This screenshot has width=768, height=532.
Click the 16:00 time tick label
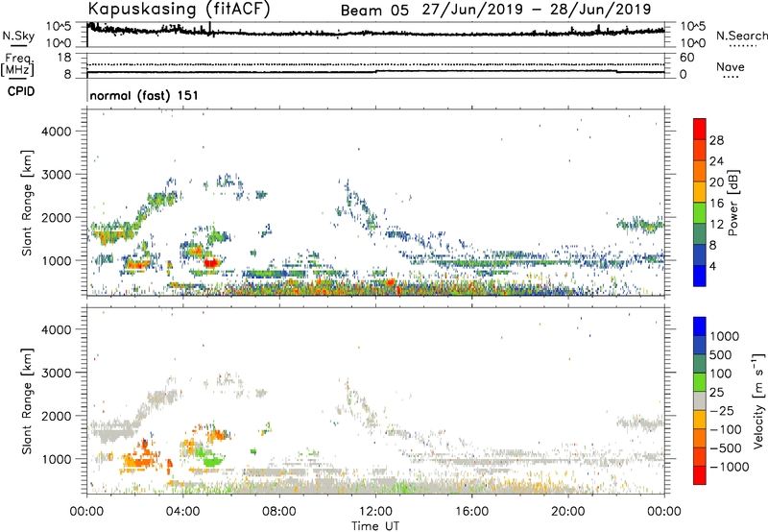(x=471, y=512)
